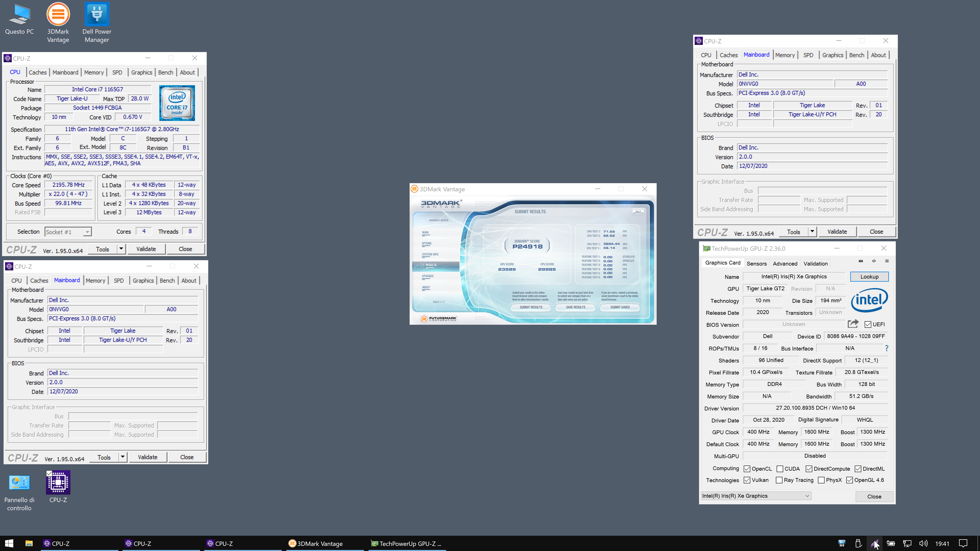This screenshot has width=980, height=551.
Task: Click the Help button in 3DMark Vantage
Action: [638, 211]
